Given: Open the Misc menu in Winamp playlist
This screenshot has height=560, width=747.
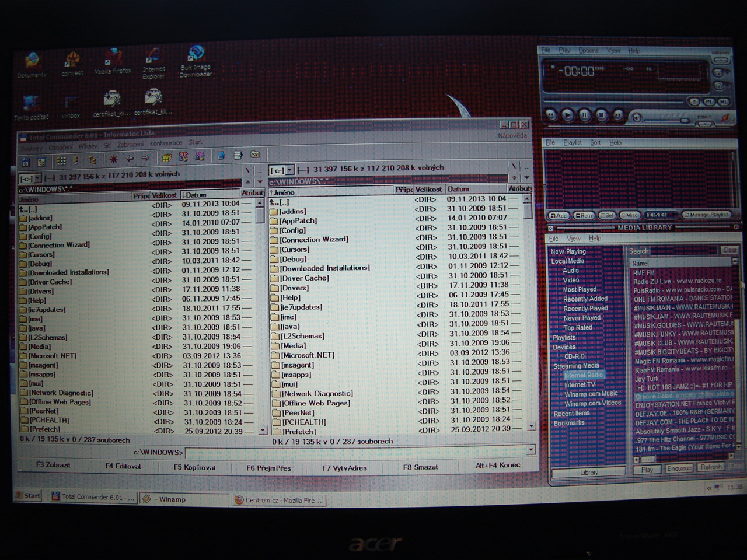Looking at the screenshot, I should coord(630,215).
